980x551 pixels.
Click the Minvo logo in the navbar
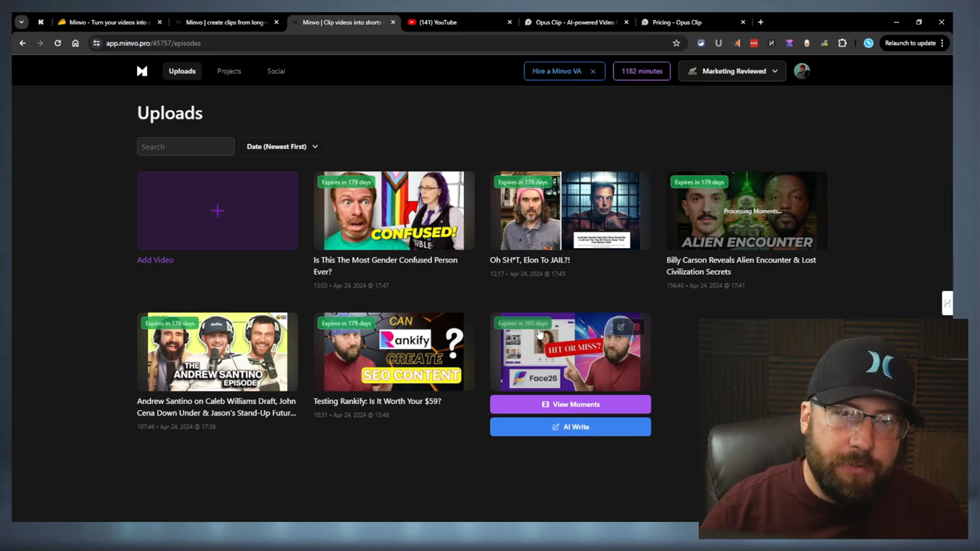142,71
